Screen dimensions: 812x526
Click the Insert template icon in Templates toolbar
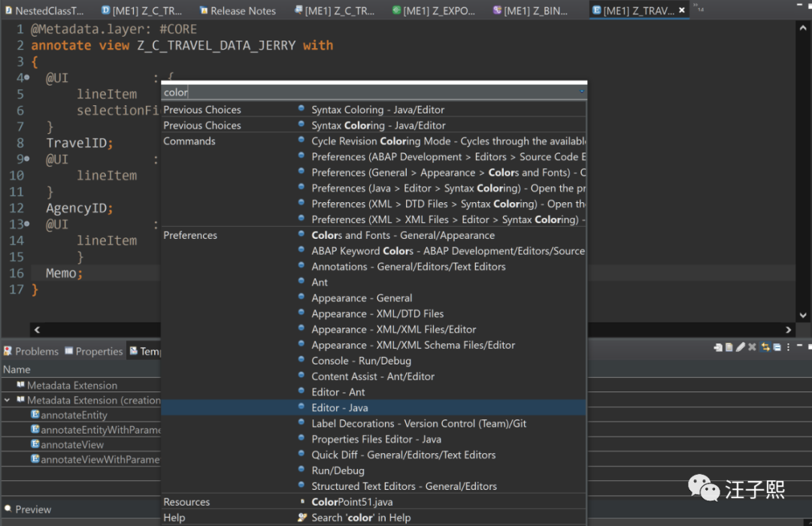click(718, 347)
